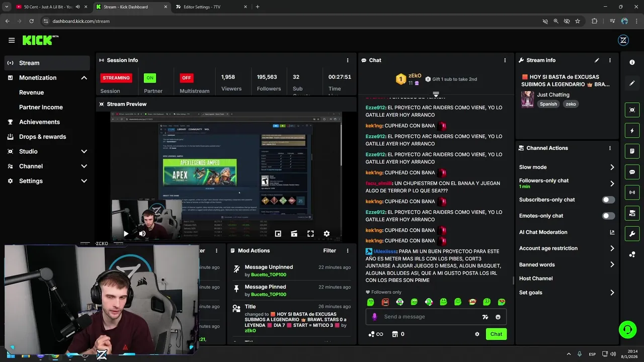Viewport: 644px width, 362px height.
Task: Open the emoji picker smiley in message box
Action: pyautogui.click(x=498, y=317)
